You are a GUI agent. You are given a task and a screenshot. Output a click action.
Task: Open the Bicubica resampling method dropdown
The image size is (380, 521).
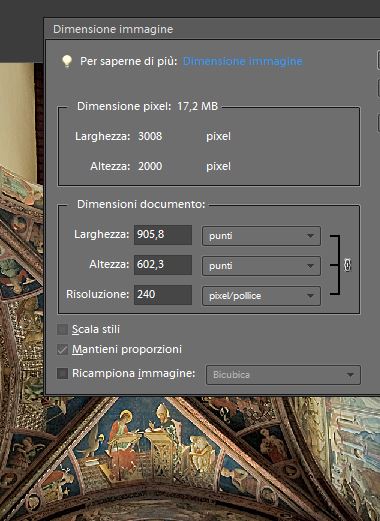click(x=283, y=375)
